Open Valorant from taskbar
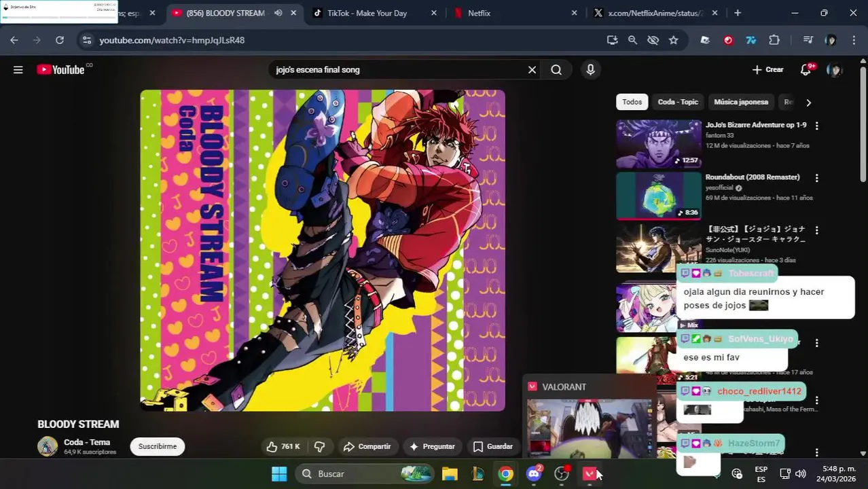This screenshot has width=868, height=489. point(590,473)
